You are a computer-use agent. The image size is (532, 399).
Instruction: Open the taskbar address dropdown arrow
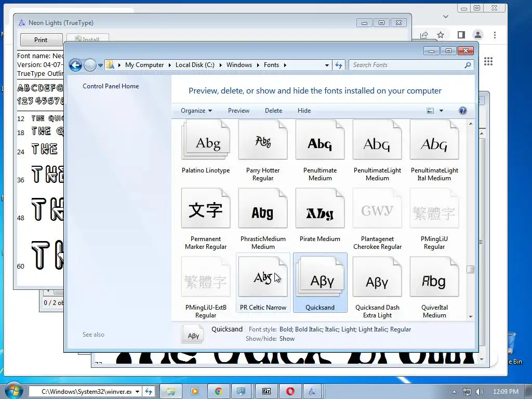137,392
